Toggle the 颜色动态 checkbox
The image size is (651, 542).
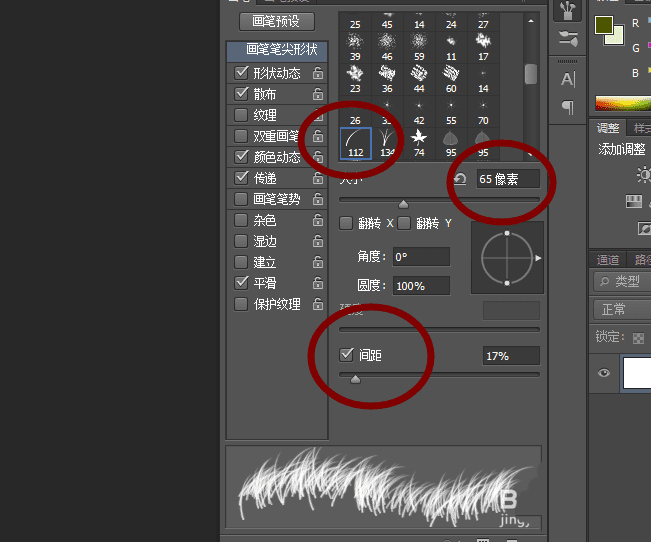[x=241, y=157]
